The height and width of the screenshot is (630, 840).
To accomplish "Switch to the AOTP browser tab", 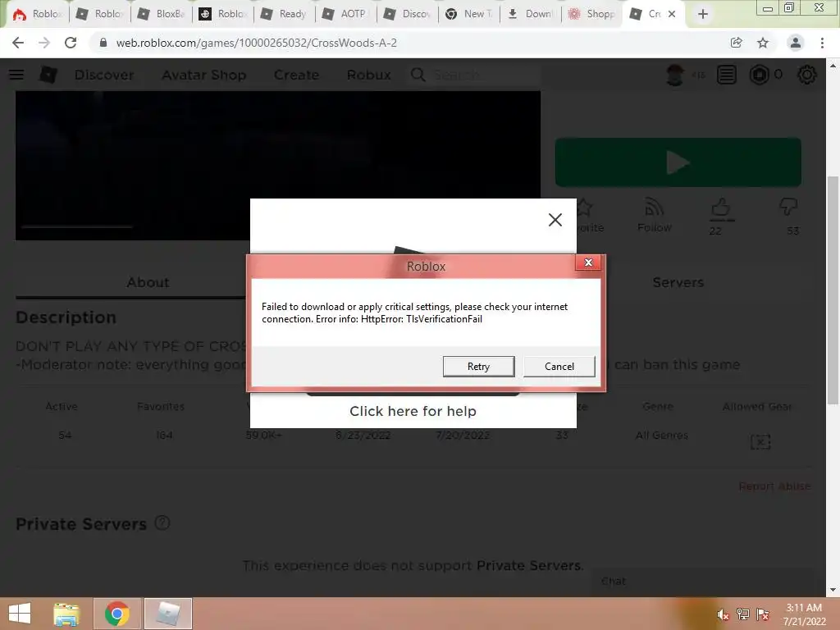I will click(345, 14).
